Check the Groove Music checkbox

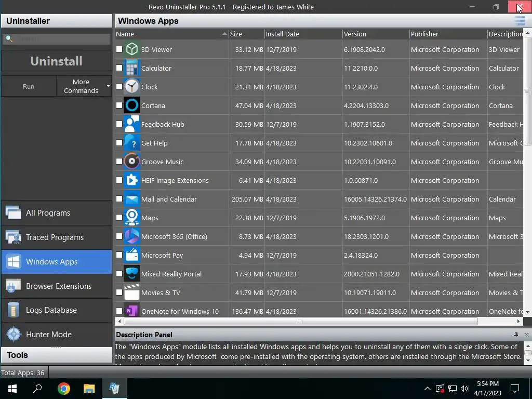coord(119,162)
